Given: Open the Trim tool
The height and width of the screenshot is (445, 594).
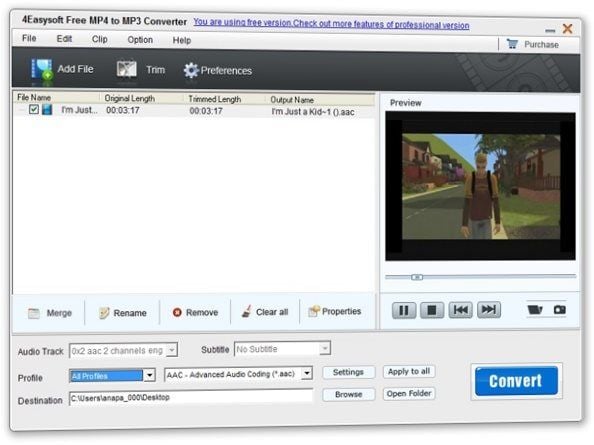Looking at the screenshot, I should coord(140,69).
